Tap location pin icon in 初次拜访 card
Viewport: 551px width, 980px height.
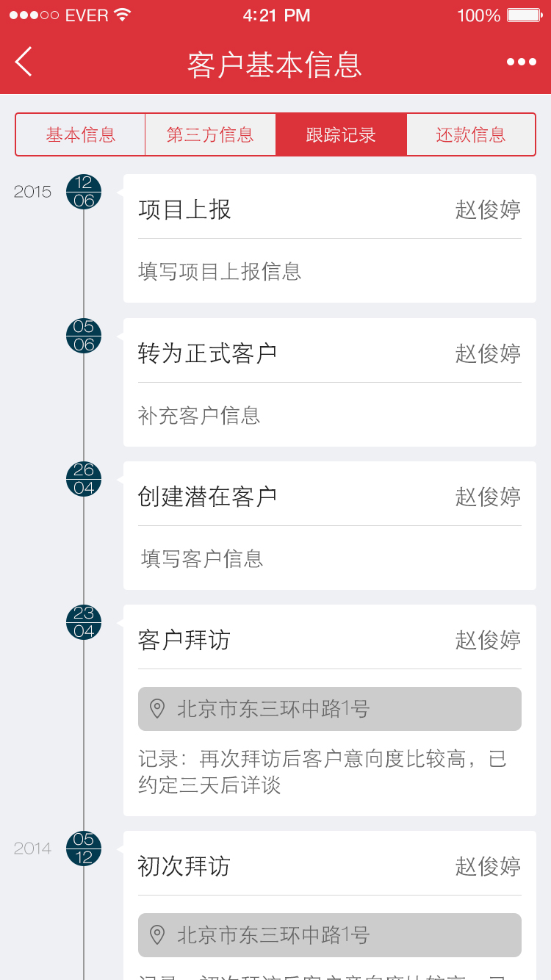[157, 935]
